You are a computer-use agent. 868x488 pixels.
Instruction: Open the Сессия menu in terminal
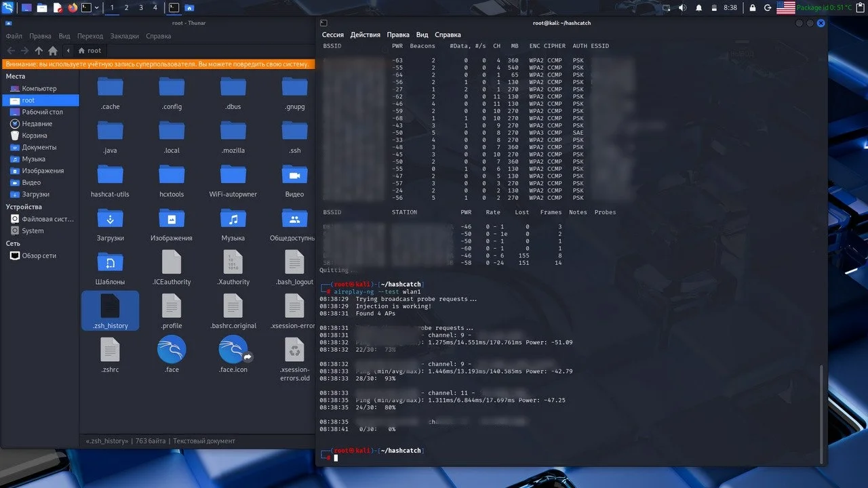(332, 35)
